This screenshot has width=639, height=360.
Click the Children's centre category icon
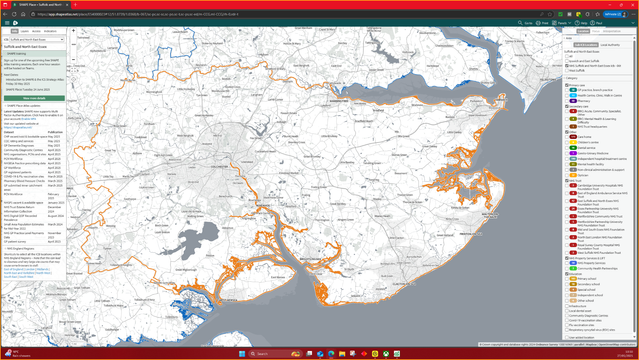573,142
